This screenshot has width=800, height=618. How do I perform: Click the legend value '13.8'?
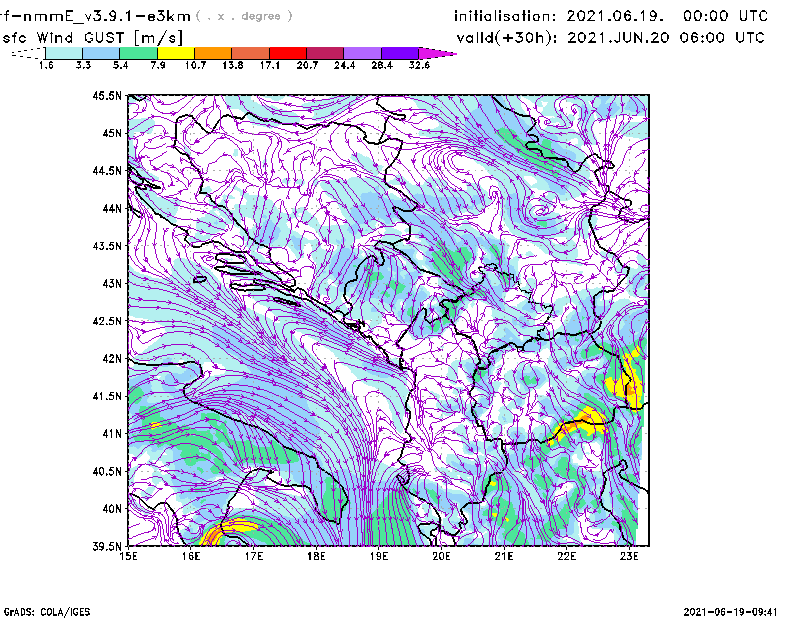[x=232, y=65]
